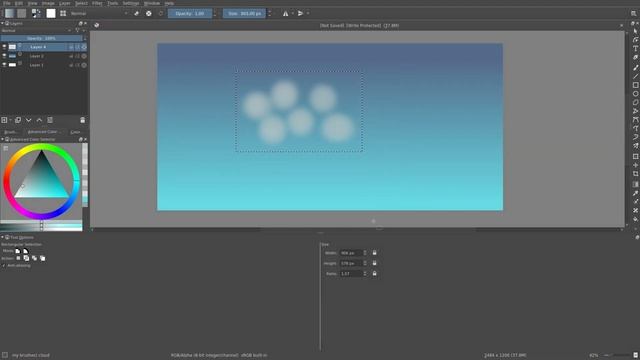The width and height of the screenshot is (640, 360).
Task: Select the Freehand Path tool
Action: (636, 128)
